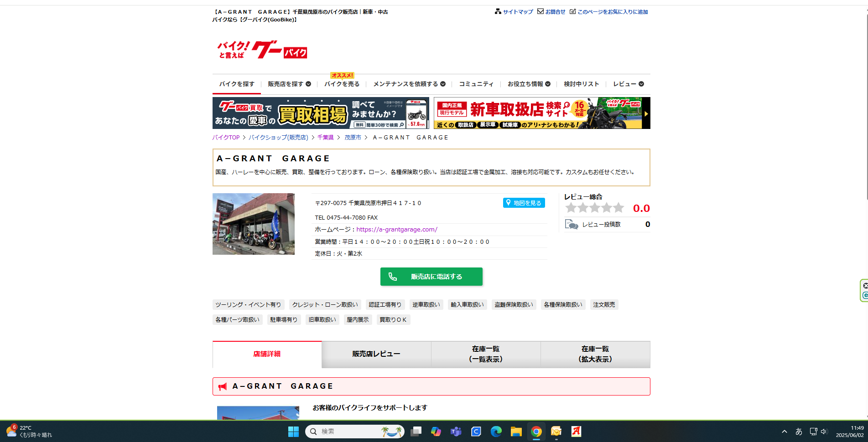Screen dimensions: 868x442
Task: Switch to the 在庫一覧(拡大表示) tab
Action: coord(595,355)
